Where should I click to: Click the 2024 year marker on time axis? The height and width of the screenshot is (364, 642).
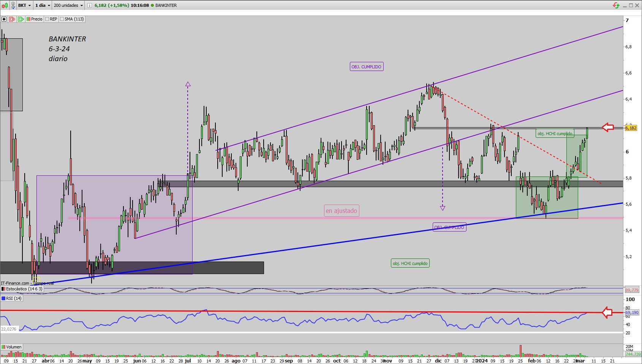point(482,361)
